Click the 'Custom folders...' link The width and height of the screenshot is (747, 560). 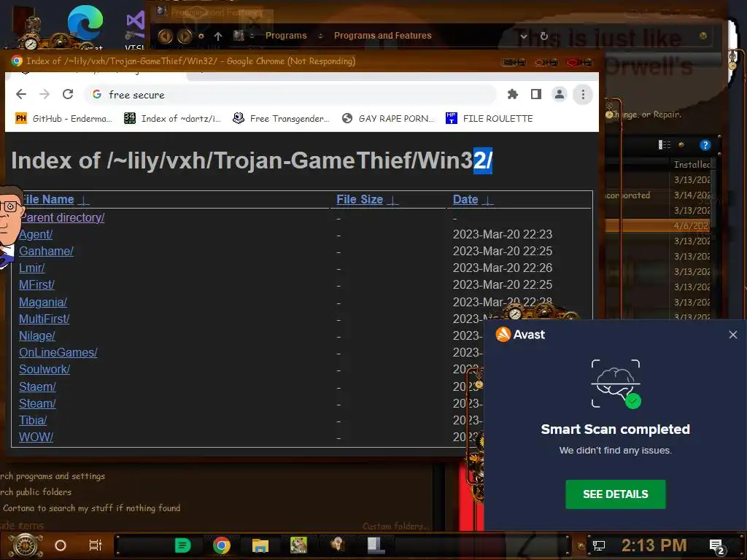(x=396, y=526)
